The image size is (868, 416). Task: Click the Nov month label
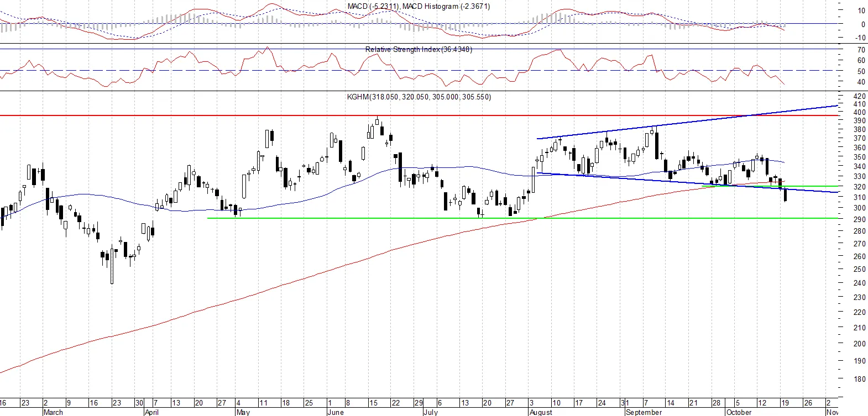tap(832, 412)
